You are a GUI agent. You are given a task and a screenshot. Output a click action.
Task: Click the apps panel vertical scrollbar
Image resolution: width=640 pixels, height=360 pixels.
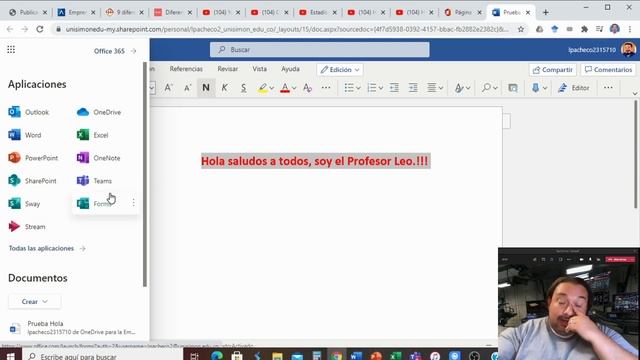click(145, 174)
